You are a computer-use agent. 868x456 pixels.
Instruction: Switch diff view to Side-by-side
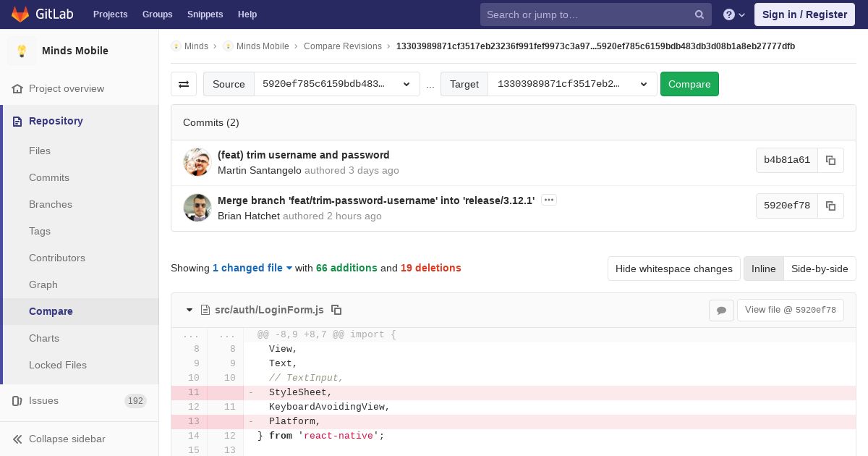(x=819, y=269)
